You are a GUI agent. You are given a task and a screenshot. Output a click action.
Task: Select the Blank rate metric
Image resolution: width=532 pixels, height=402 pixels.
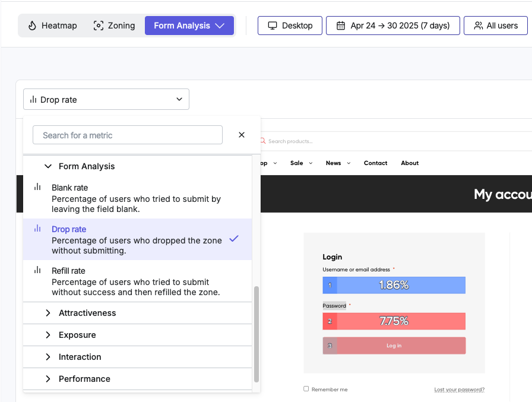(x=137, y=198)
